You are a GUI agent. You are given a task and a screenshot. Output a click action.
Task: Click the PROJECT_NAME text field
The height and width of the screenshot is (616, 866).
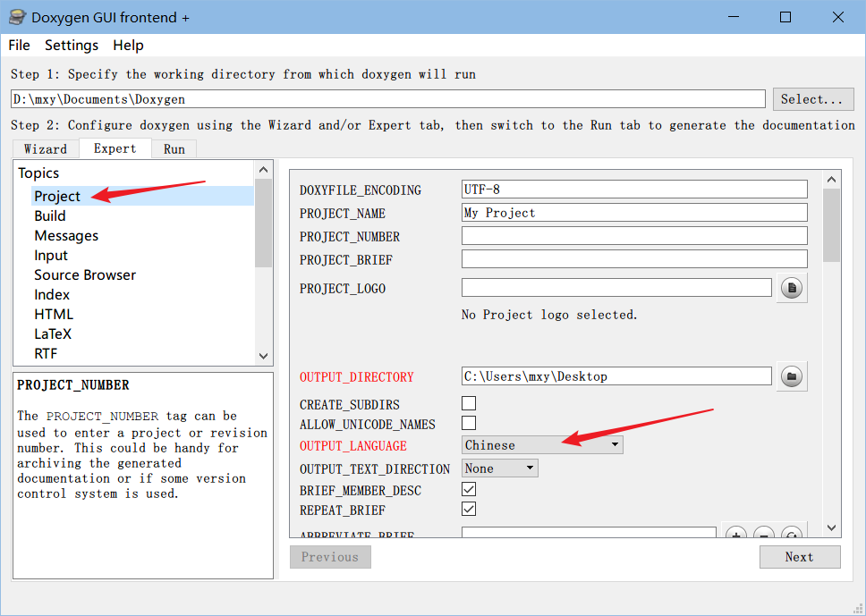[633, 213]
